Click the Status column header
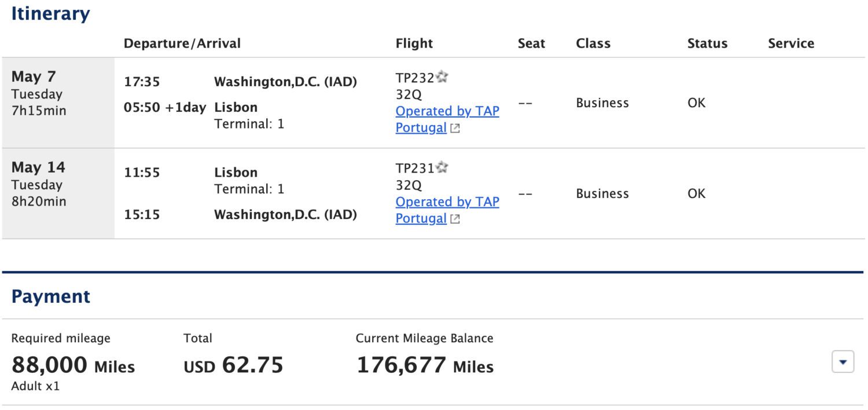 707,43
